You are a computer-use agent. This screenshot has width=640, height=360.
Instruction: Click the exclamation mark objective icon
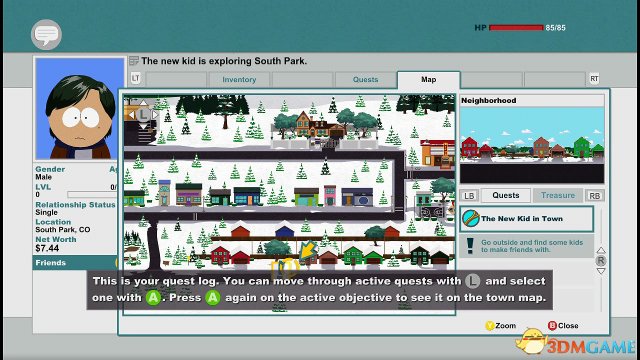click(470, 246)
